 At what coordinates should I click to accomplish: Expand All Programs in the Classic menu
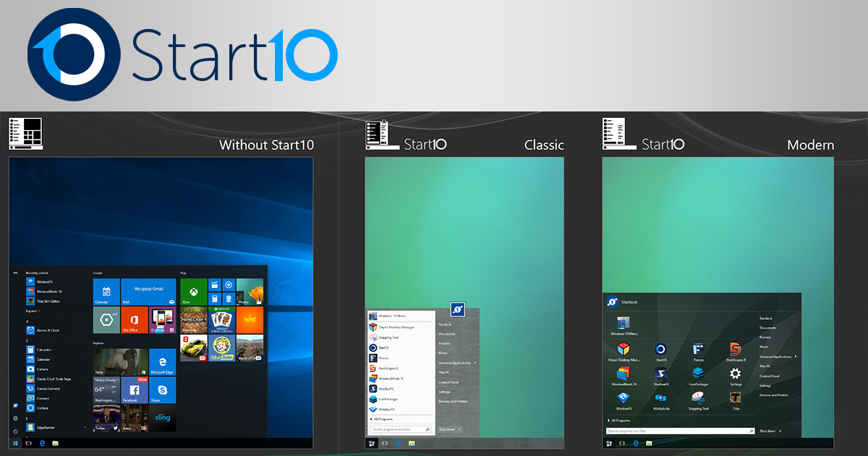[x=382, y=419]
